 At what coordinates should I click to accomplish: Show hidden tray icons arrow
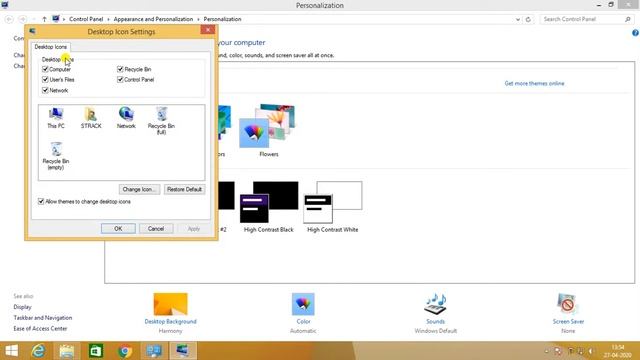click(x=546, y=351)
